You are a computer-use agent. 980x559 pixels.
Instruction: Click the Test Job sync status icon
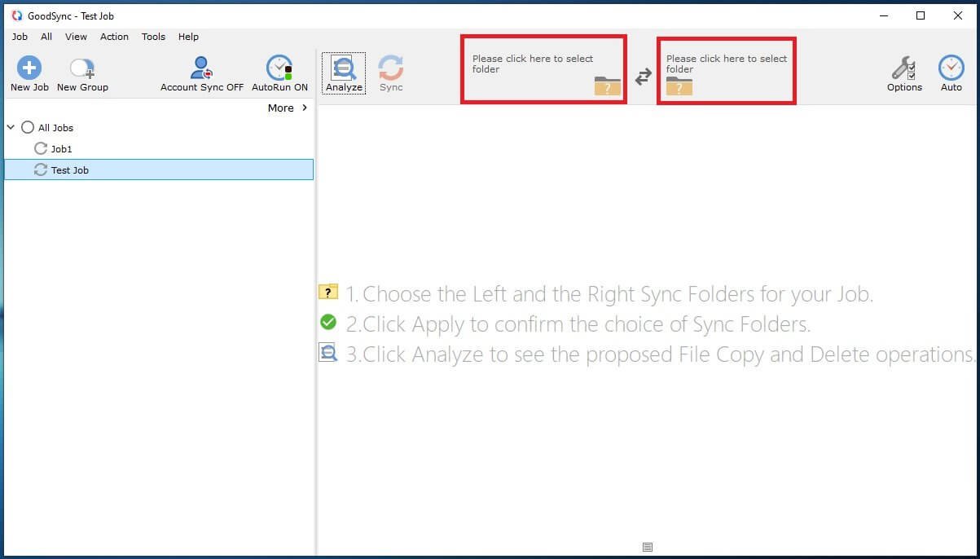(x=41, y=169)
